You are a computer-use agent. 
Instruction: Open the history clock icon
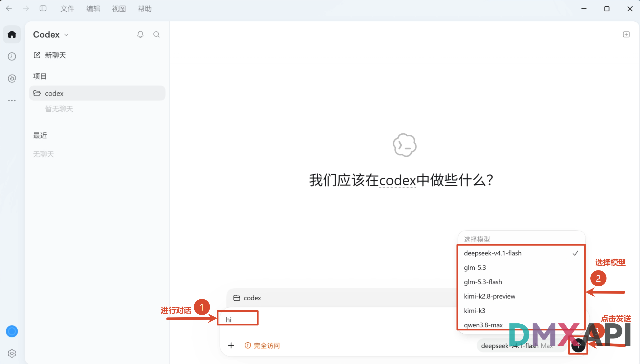tap(12, 57)
